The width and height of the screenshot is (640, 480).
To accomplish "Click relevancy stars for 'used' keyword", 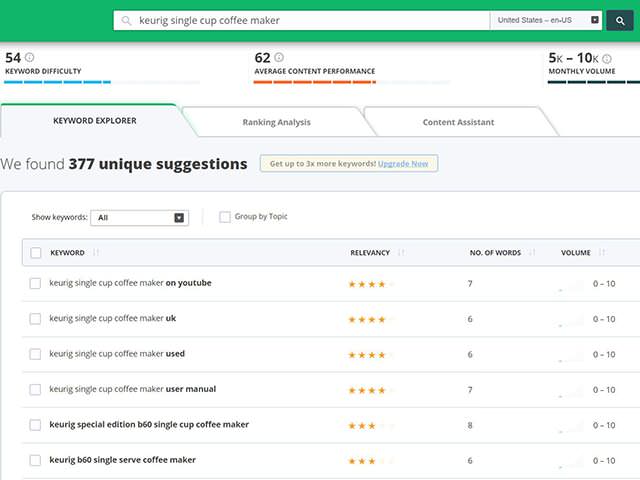I will pos(371,355).
